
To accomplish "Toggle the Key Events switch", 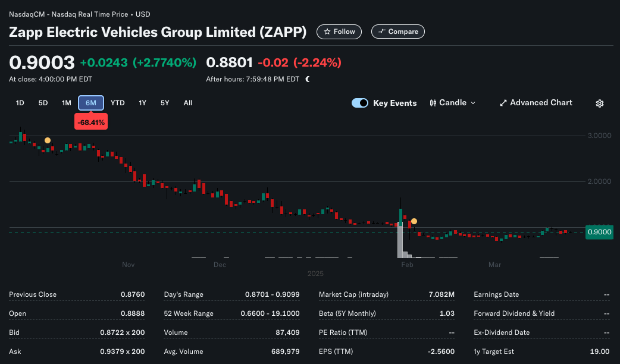I will 360,103.
